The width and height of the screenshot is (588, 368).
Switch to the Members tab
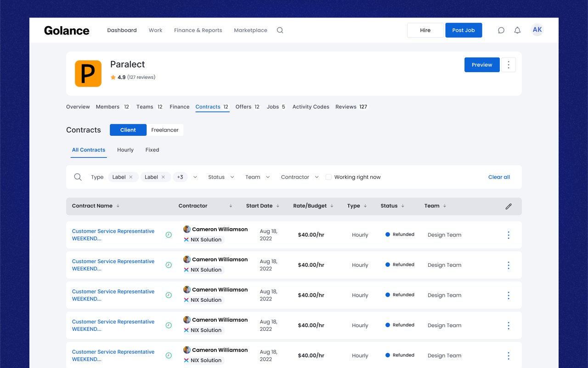coord(113,107)
